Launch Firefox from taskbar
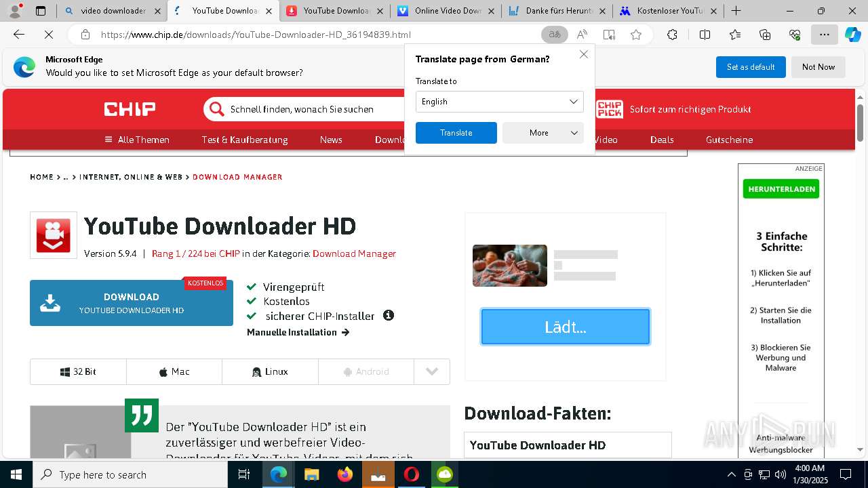The width and height of the screenshot is (868, 488). tap(344, 474)
